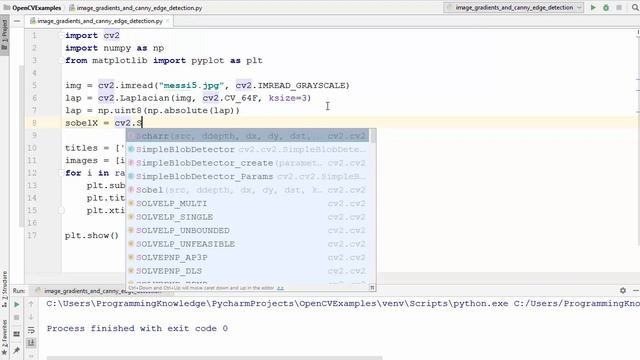Click the np.absolute(lap) expression on line 7

point(191,111)
